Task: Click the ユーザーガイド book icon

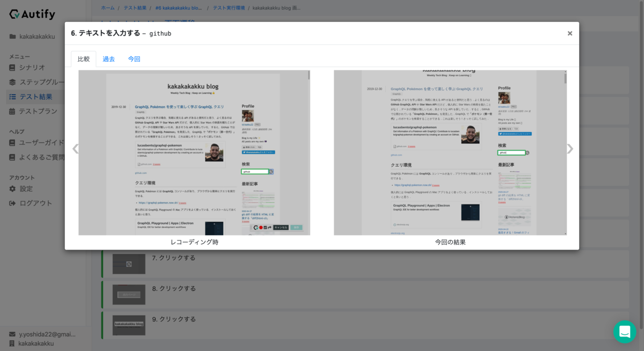Action: tap(12, 143)
